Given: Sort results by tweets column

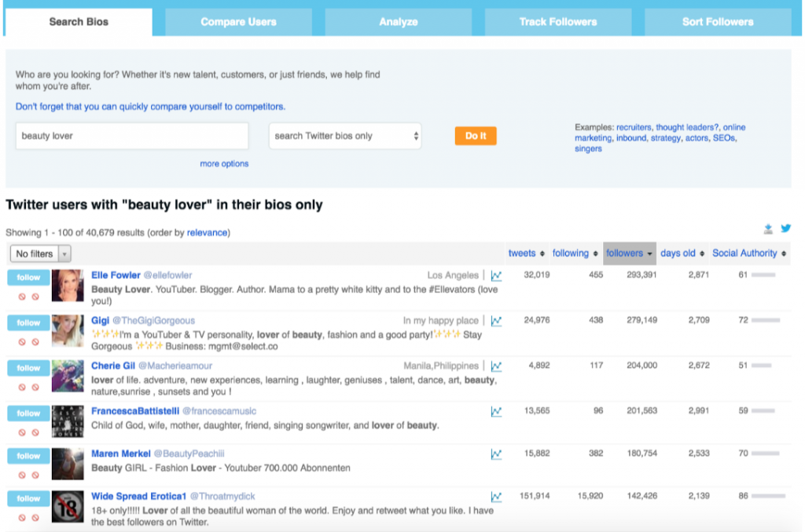Looking at the screenshot, I should coord(526,253).
